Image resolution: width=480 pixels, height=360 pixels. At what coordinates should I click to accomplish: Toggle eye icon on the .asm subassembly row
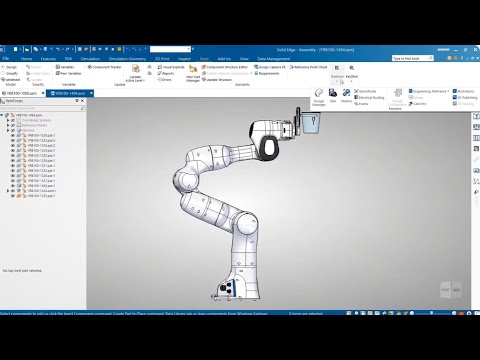point(13,191)
